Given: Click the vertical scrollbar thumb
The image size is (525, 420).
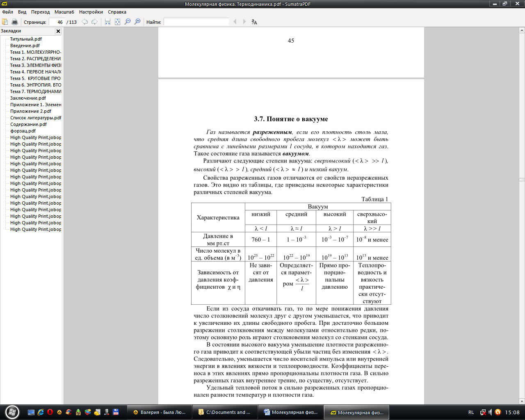Looking at the screenshot, I should tap(522, 180).
